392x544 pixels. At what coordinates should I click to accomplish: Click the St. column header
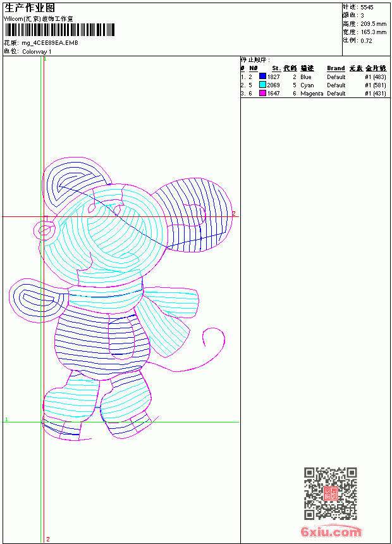pyautogui.click(x=276, y=68)
